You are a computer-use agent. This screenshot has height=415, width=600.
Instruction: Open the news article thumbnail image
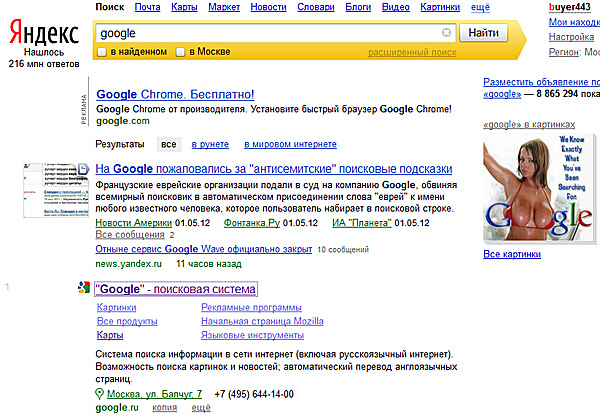pos(53,192)
